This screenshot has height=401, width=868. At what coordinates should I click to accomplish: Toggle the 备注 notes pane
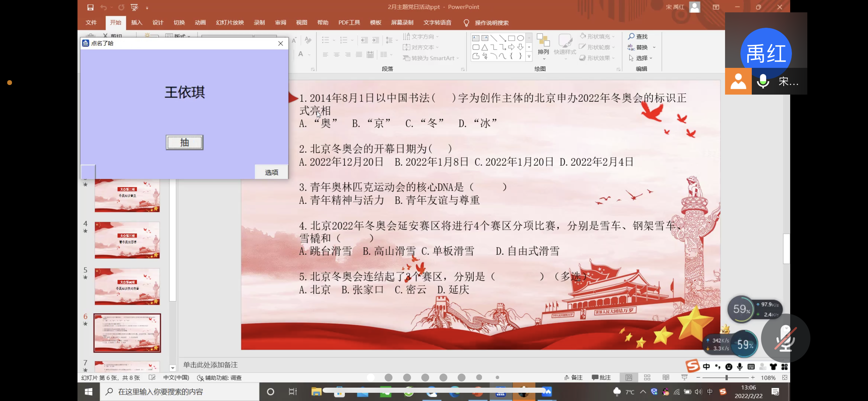(573, 377)
